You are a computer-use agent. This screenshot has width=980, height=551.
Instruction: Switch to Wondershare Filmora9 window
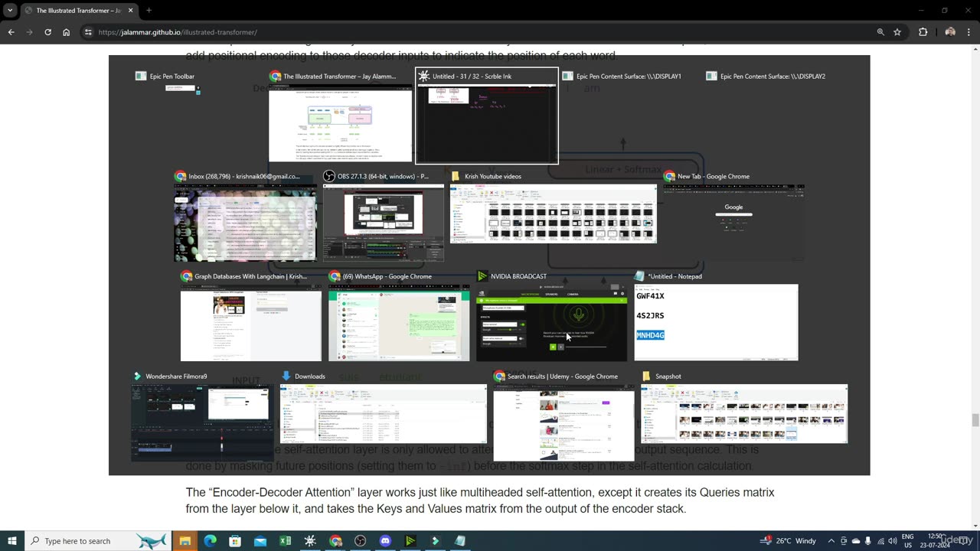point(201,416)
